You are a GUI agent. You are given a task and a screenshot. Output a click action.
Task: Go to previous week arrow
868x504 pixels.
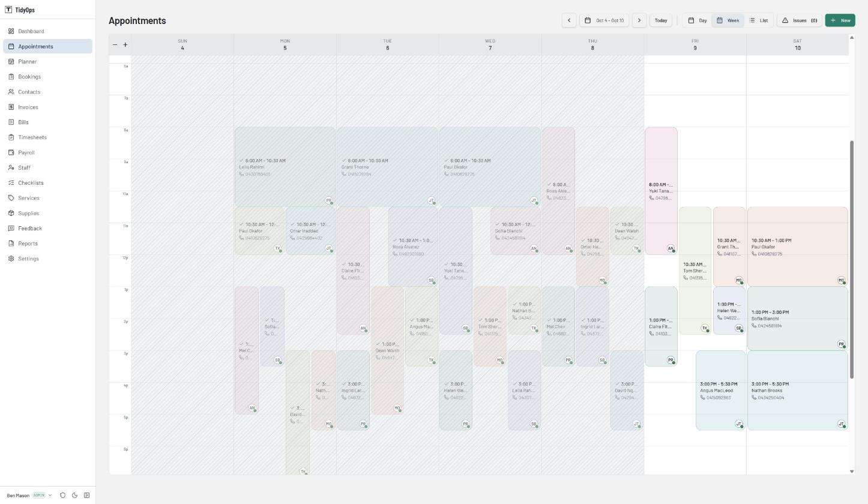[569, 20]
